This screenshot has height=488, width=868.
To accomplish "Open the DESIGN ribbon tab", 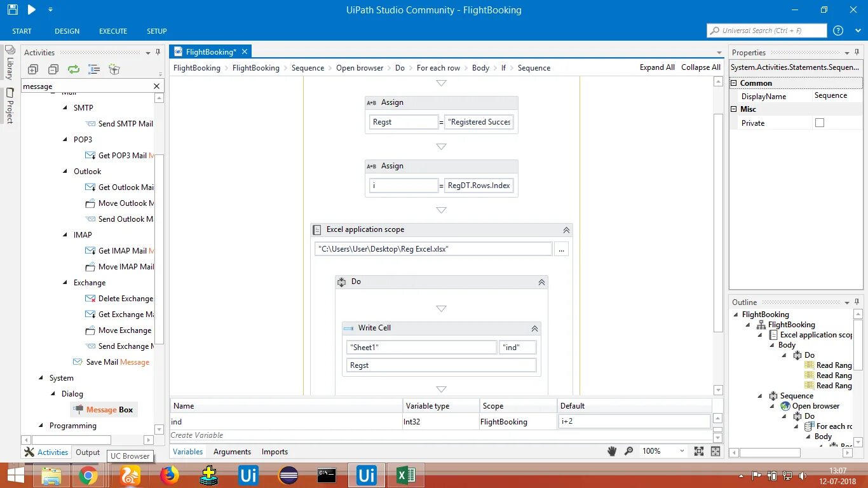I will [x=67, y=31].
